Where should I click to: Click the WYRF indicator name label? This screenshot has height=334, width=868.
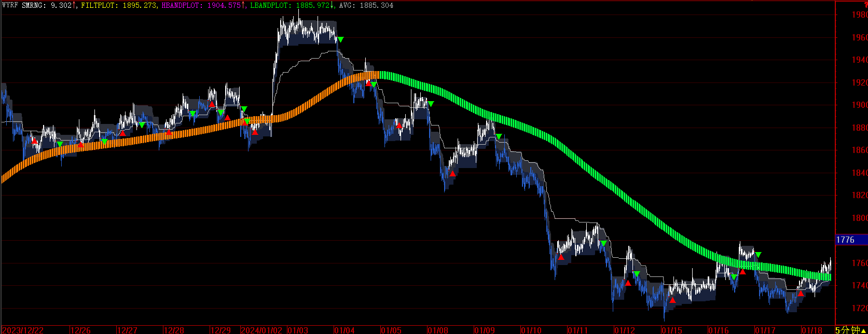point(10,5)
